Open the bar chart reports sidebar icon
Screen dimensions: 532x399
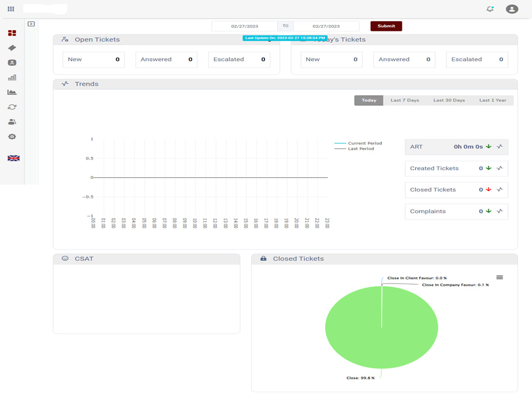point(12,77)
